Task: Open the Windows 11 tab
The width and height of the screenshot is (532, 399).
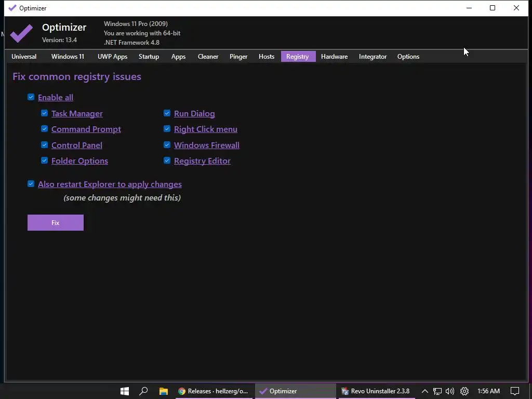Action: coord(68,57)
